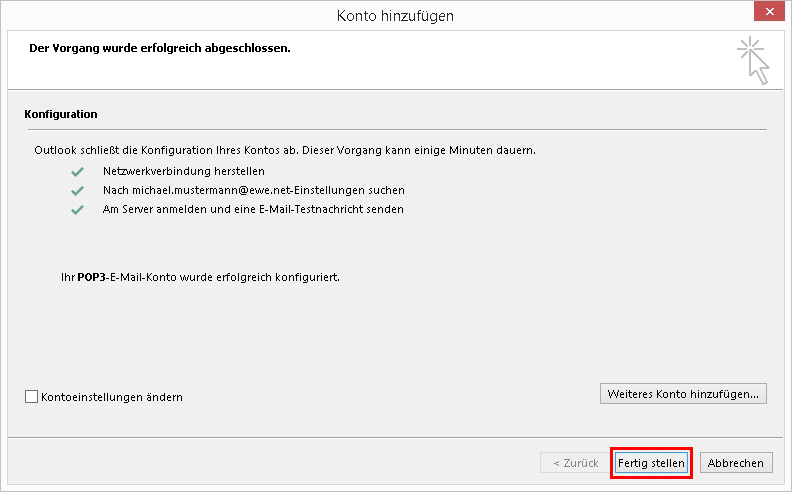The width and height of the screenshot is (792, 492).
Task: Click the 'Kontoeinstellungen ändern' label text
Action: coord(112,397)
